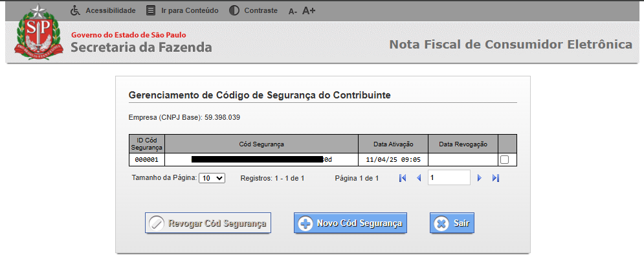This screenshot has width=644, height=270.
Task: Click the half-circle Contraste icon
Action: click(x=234, y=10)
